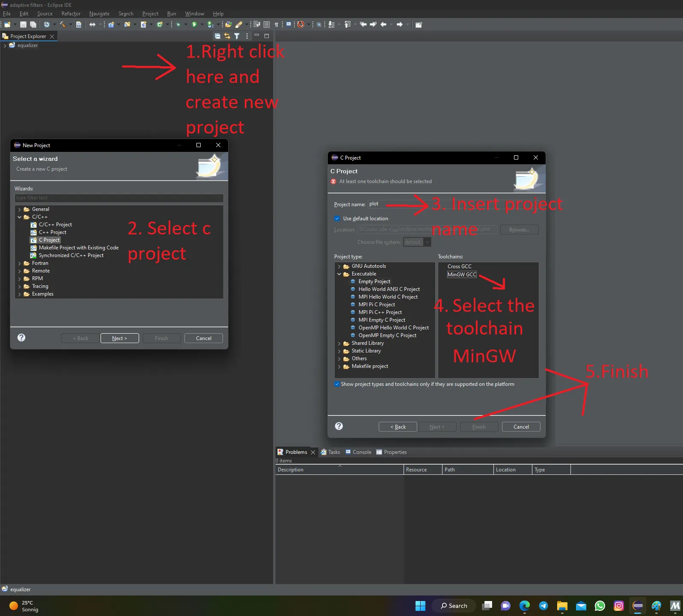The width and height of the screenshot is (683, 616).
Task: Click the help icon in New Project dialog
Action: (21, 338)
